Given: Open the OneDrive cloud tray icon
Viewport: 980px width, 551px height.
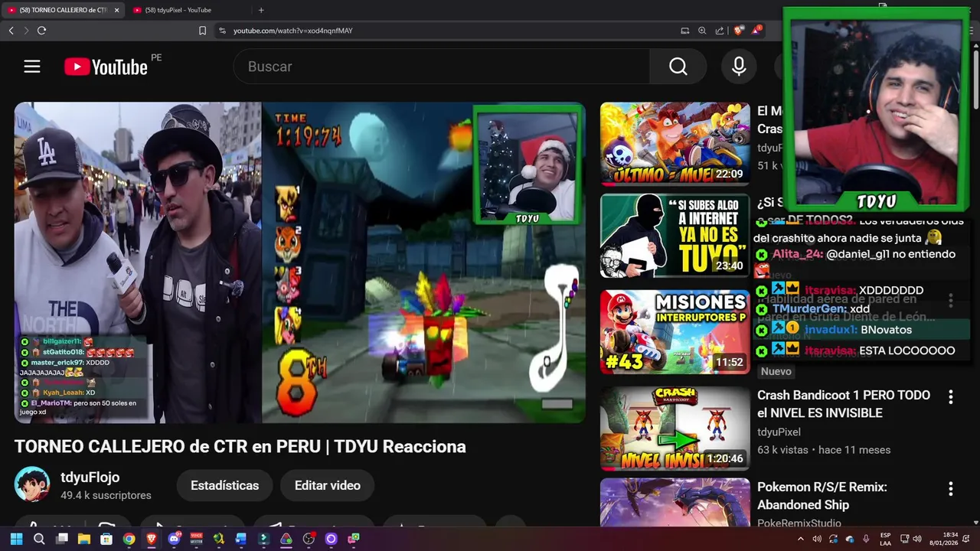Looking at the screenshot, I should 849,539.
